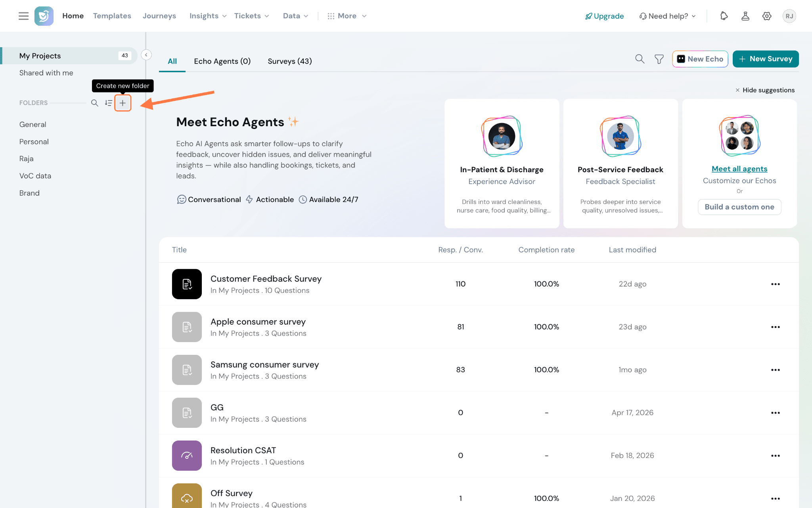Image resolution: width=812 pixels, height=508 pixels.
Task: Open the hamburger navigation menu
Action: coord(23,16)
